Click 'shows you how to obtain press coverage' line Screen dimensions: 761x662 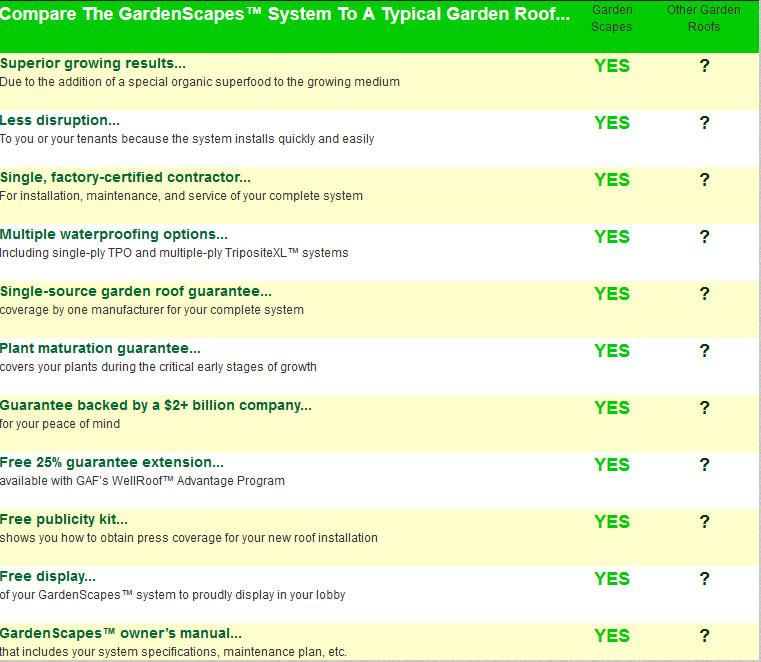click(x=189, y=538)
